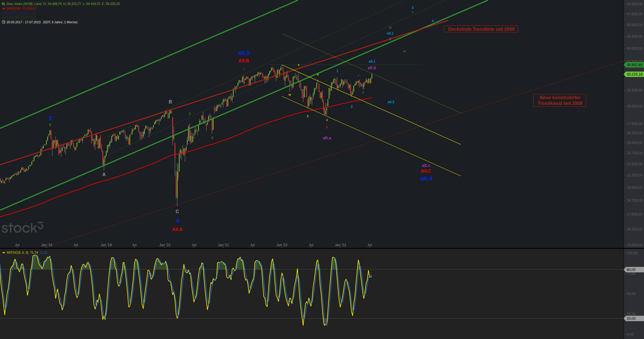Select the red Alt.A wave label

177,229
